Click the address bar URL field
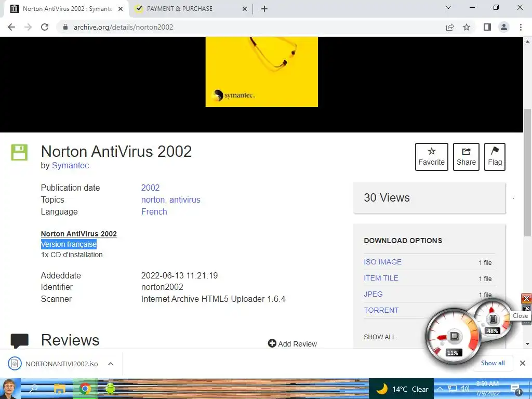Screen dimensions: 532x399 [251, 27]
